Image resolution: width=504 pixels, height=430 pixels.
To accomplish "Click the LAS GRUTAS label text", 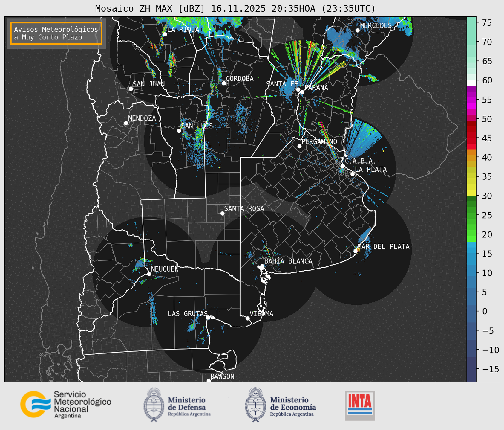I will coord(187,314).
